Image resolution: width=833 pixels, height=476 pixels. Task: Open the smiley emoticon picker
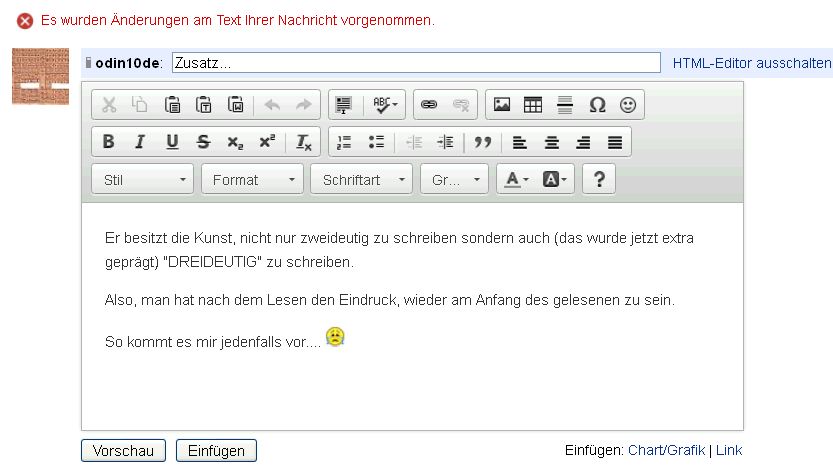tap(628, 104)
